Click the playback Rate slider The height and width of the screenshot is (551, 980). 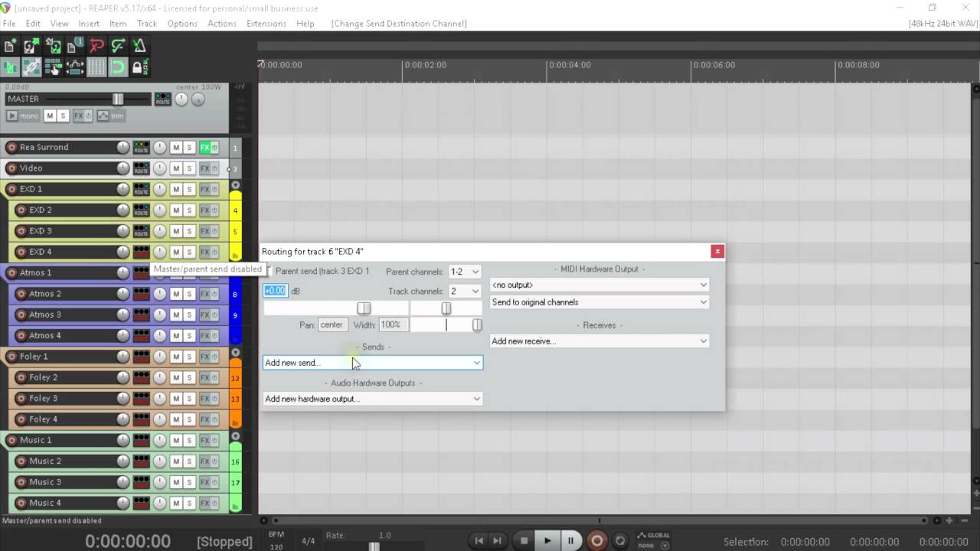tap(374, 546)
